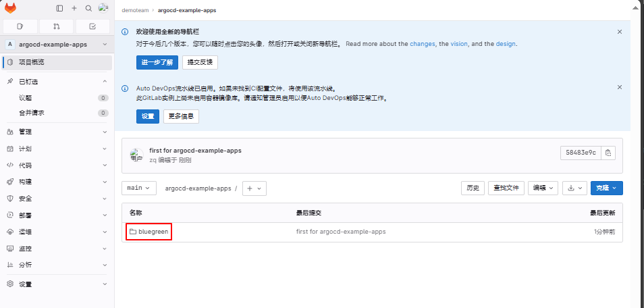Expand the 设置 sidebar section
644x308 pixels.
click(x=57, y=284)
